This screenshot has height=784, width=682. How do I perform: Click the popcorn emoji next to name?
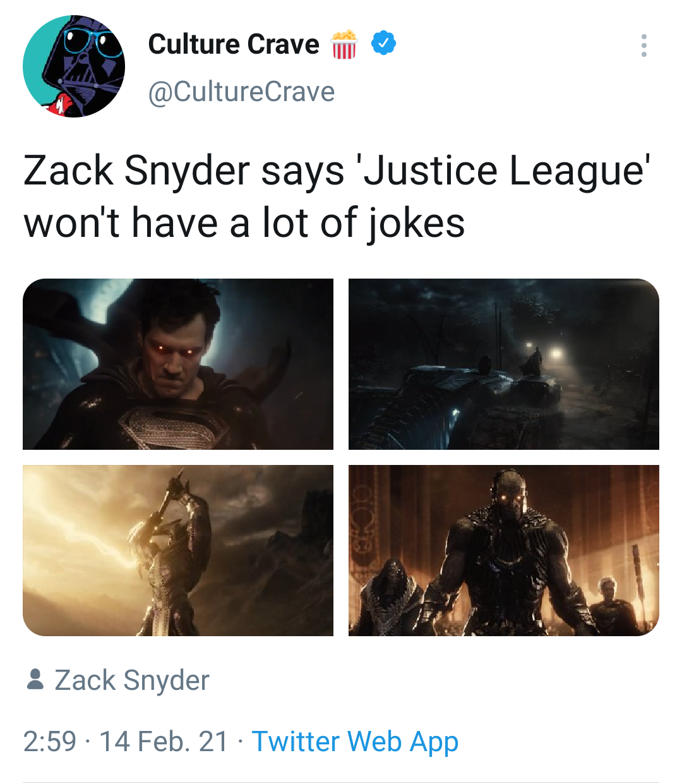(344, 44)
